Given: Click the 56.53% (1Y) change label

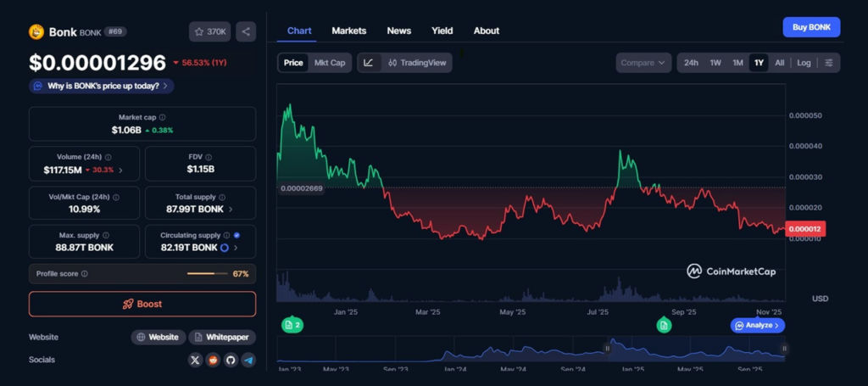Looking at the screenshot, I should coord(200,63).
